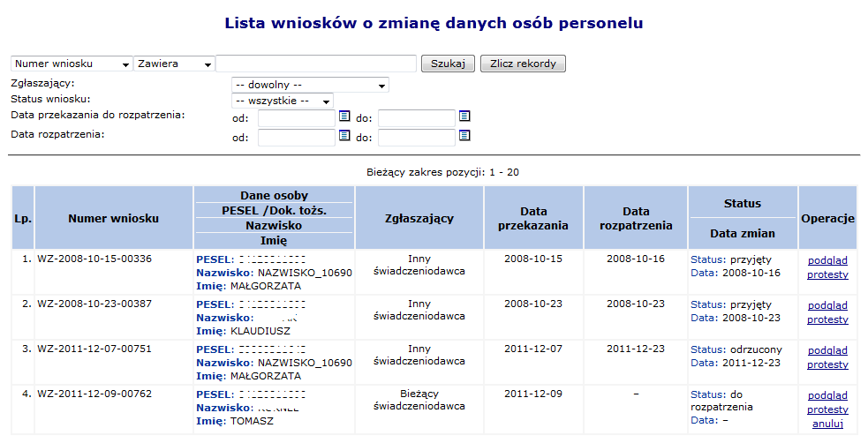Select request number WZ-2008-10-15-00336

94,259
